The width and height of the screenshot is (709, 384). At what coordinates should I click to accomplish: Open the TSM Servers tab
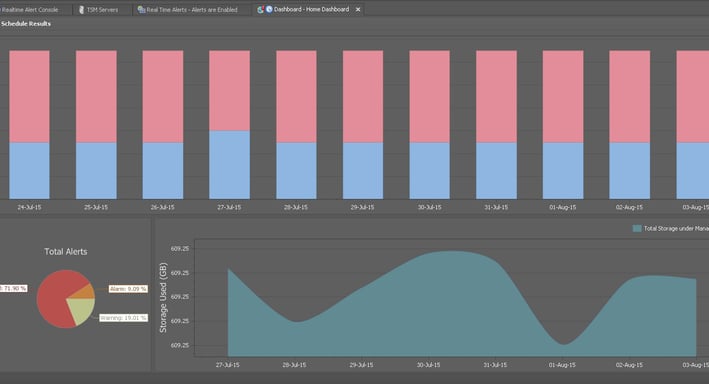pos(102,9)
